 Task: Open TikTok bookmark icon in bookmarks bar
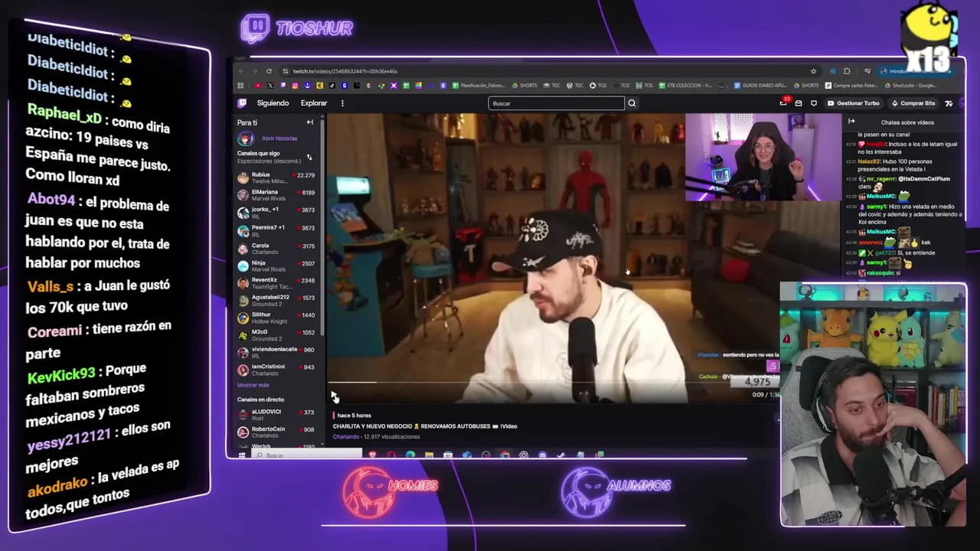tap(332, 86)
